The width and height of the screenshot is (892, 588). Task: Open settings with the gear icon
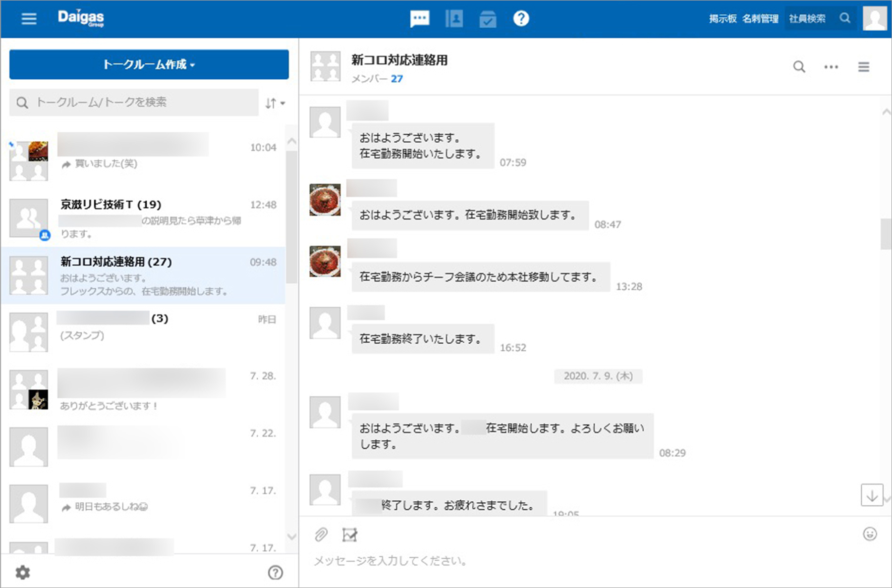pyautogui.click(x=23, y=573)
